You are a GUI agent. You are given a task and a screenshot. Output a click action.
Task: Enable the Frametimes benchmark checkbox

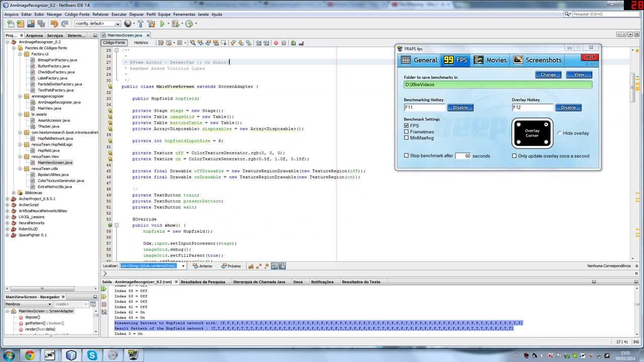click(x=407, y=132)
